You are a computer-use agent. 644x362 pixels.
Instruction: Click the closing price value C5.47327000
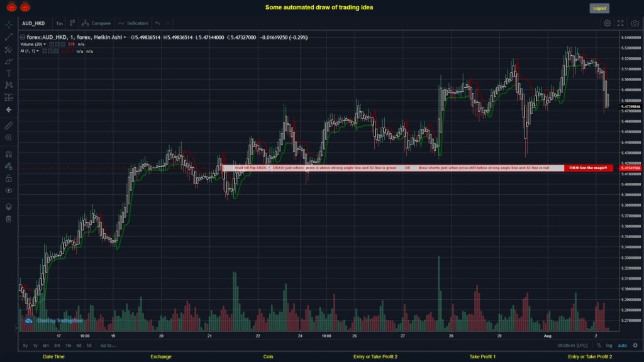pyautogui.click(x=241, y=37)
